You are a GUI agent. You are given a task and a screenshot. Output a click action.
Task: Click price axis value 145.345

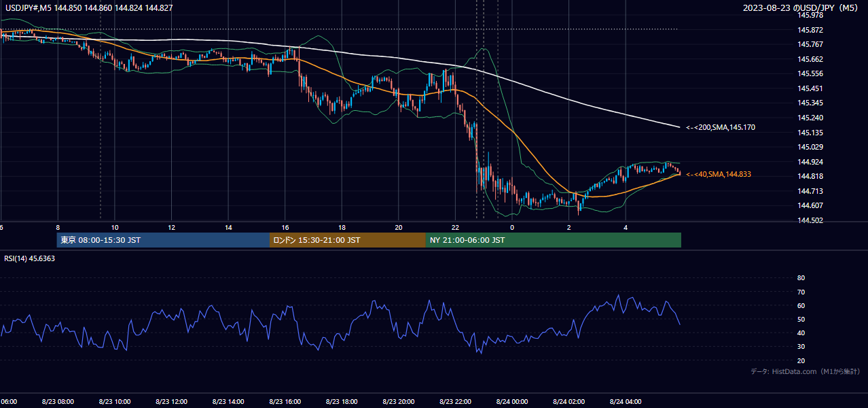[x=810, y=103]
